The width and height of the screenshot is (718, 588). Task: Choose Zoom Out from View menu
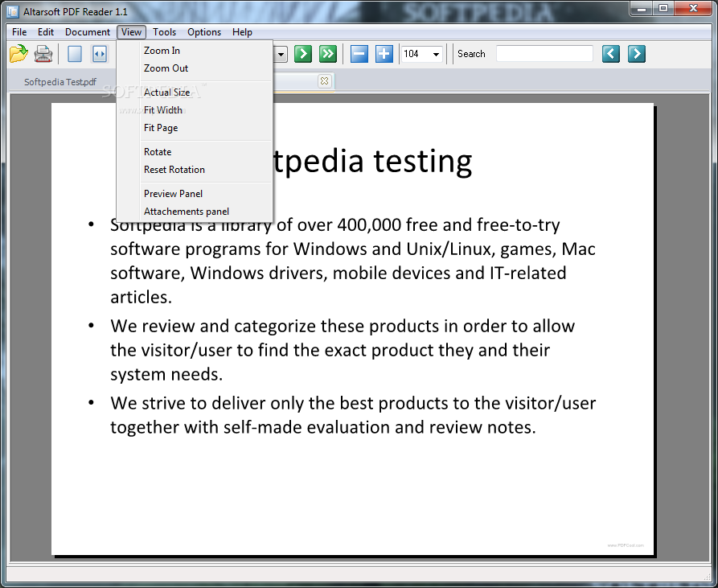(x=195, y=68)
